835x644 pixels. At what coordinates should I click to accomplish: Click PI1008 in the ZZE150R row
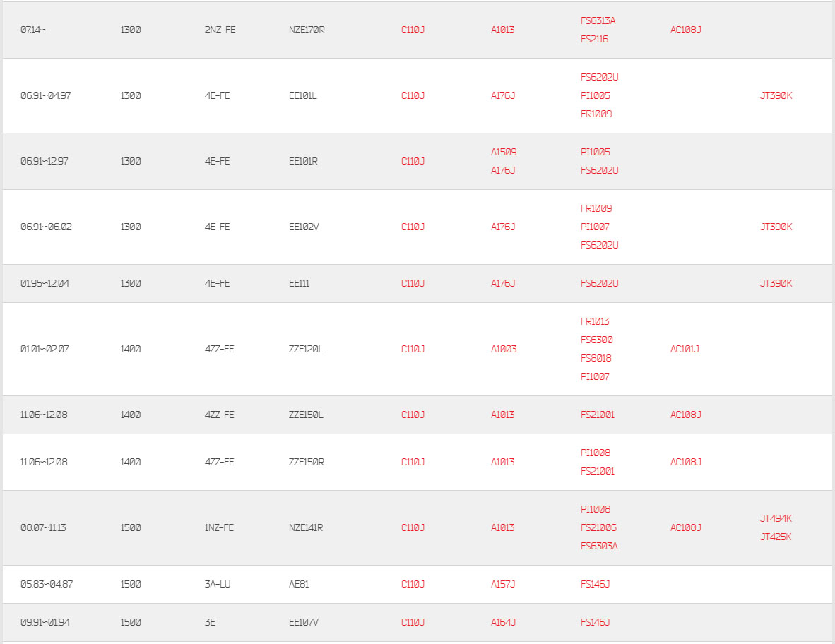pyautogui.click(x=596, y=453)
